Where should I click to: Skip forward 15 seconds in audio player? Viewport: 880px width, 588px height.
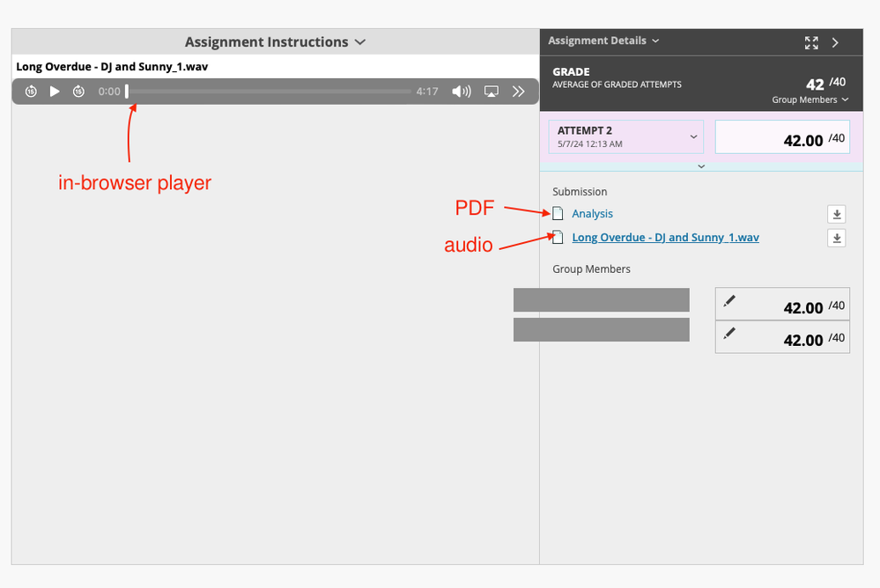(x=78, y=92)
